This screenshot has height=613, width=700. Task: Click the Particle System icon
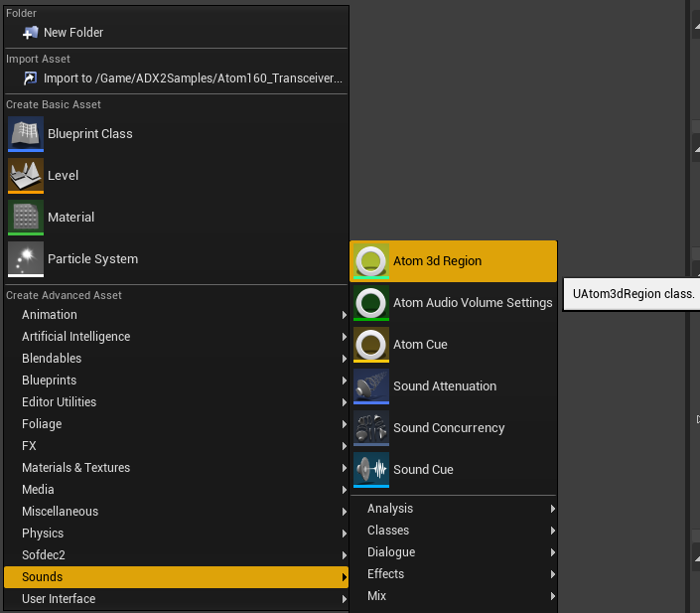click(26, 259)
